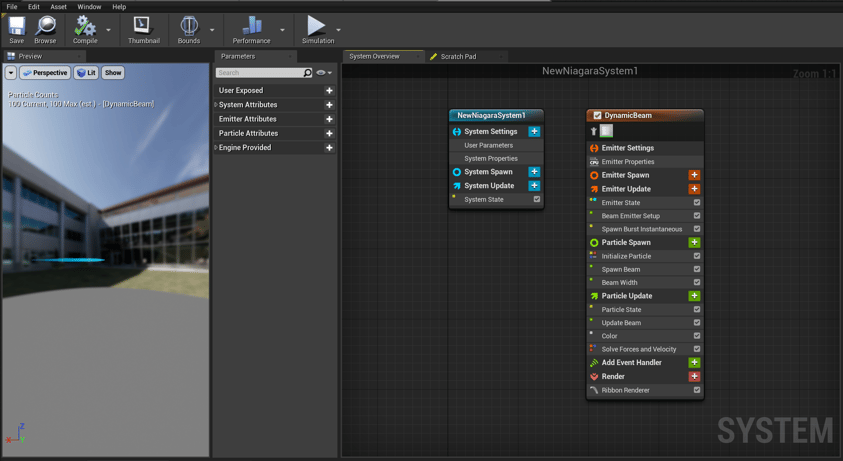This screenshot has width=843, height=461.
Task: Open the Asset menu
Action: [58, 7]
